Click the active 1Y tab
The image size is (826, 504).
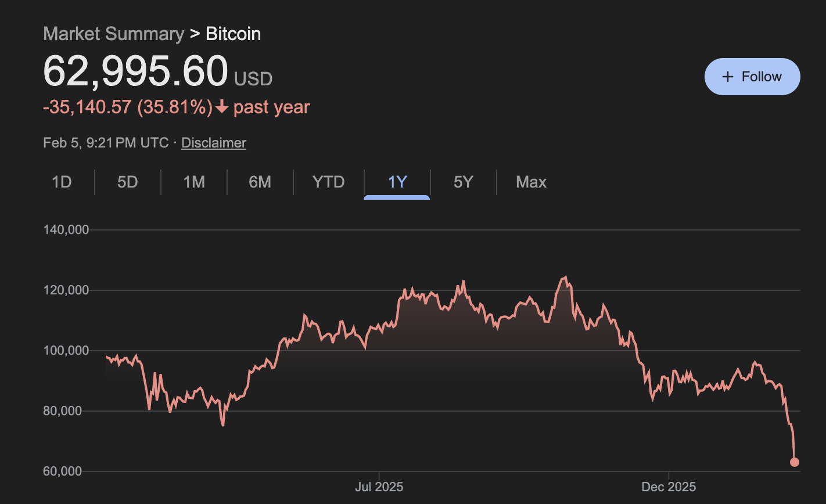click(397, 182)
